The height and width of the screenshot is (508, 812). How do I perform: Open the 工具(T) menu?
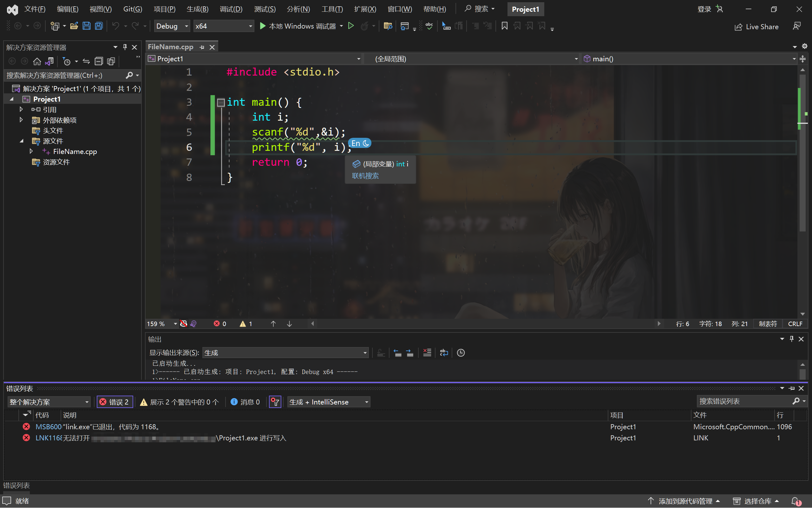coord(332,9)
